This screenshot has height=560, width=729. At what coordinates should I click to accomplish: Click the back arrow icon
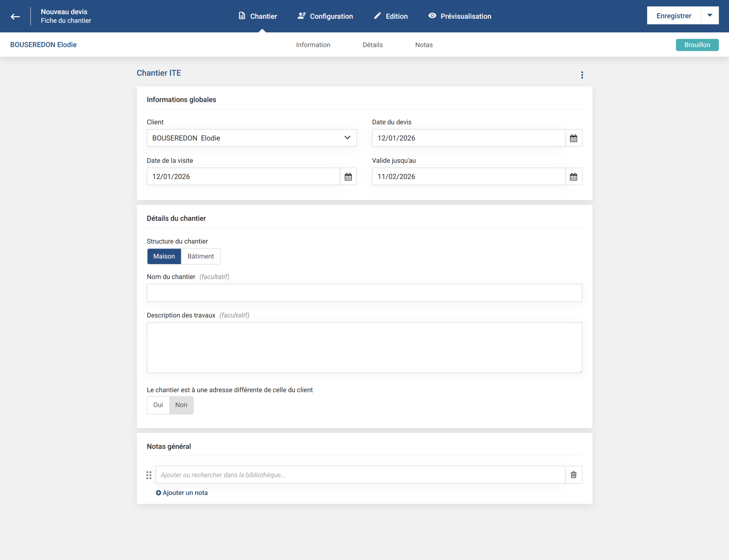(15, 16)
